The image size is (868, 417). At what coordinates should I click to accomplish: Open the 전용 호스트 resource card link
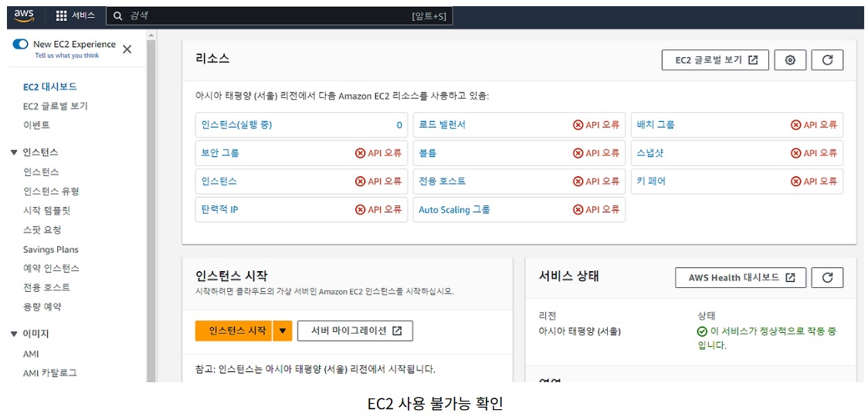[x=442, y=181]
